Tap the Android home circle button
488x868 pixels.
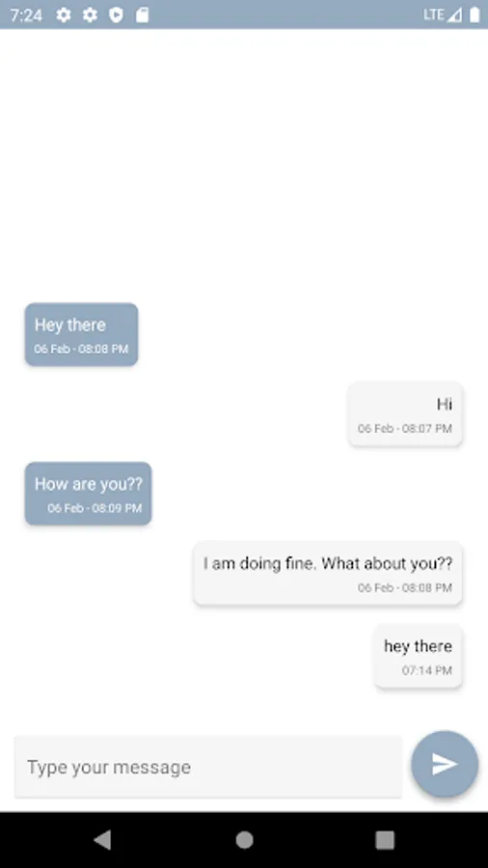(244, 840)
